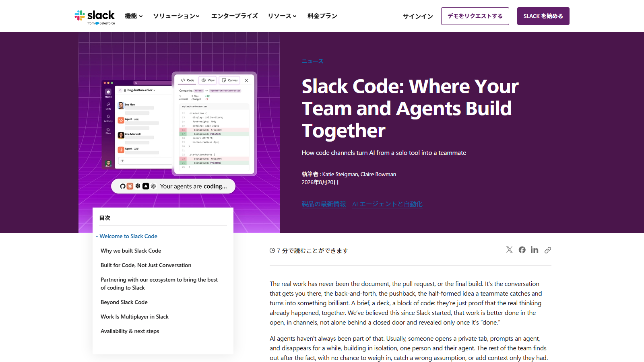
Task: Copy article link via chain icon
Action: tap(548, 250)
